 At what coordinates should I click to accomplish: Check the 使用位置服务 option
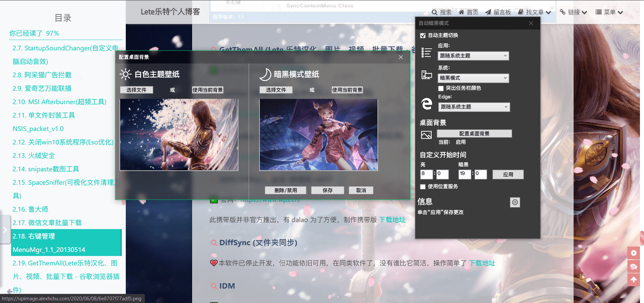coord(423,187)
